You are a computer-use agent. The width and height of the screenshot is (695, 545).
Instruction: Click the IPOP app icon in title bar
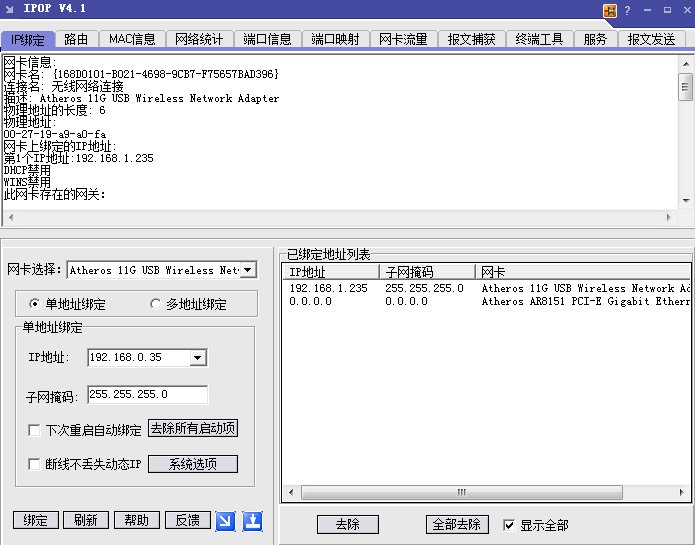pyautogui.click(x=9, y=9)
